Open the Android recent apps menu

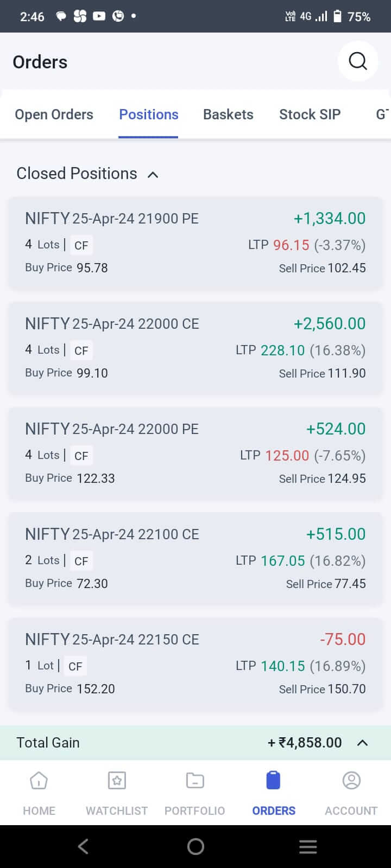(x=308, y=846)
